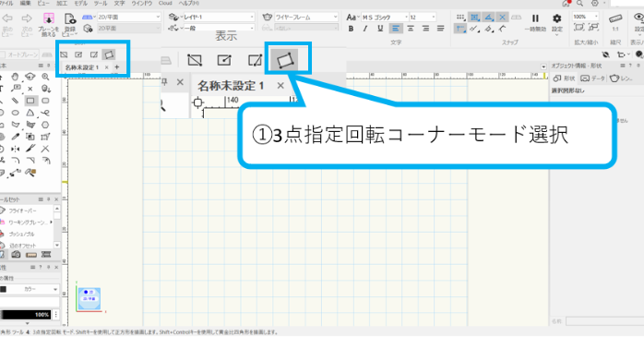Open the ワイヤーフレーム render mode dropdown
Image resolution: width=644 pixels, height=337 pixels.
(306, 18)
